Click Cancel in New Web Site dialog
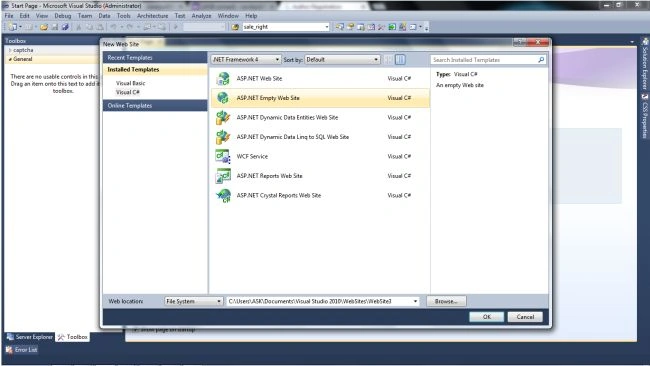Viewport: 650px width, 366px height. (x=525, y=317)
